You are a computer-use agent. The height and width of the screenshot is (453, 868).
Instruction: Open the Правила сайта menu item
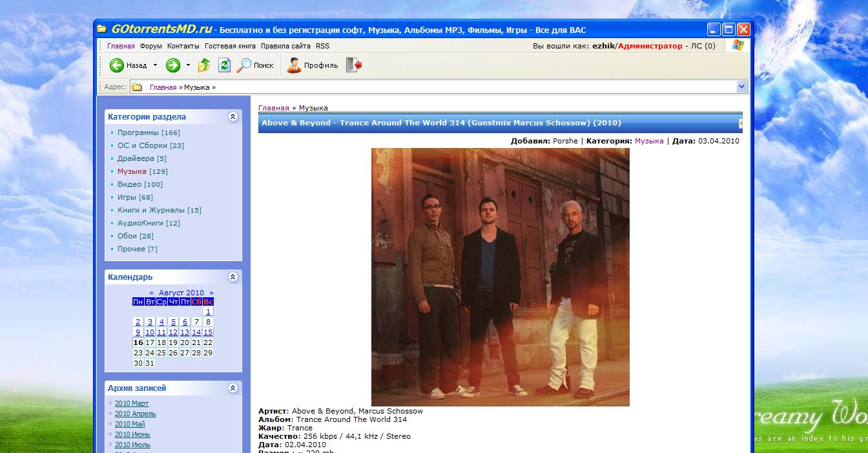click(x=285, y=46)
